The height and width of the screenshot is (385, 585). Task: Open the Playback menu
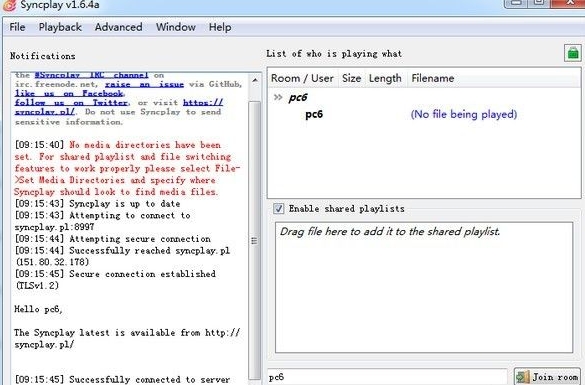[60, 27]
